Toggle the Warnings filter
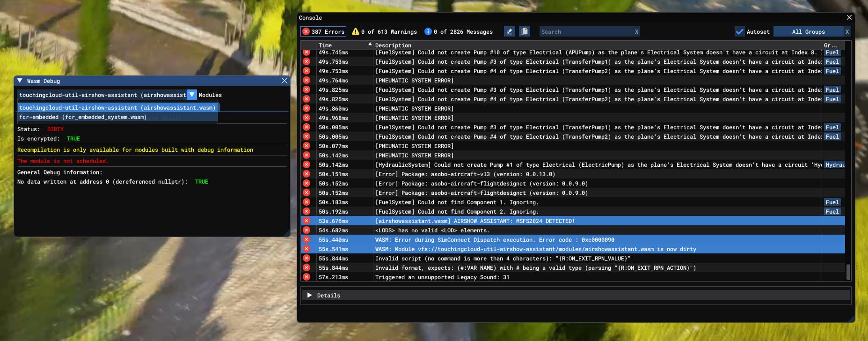 pos(384,32)
